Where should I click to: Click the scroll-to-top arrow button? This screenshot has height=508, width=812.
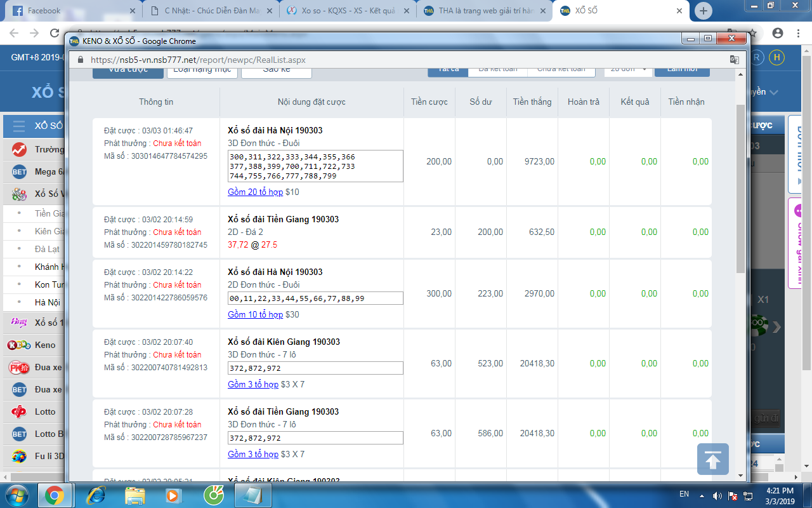coord(712,459)
